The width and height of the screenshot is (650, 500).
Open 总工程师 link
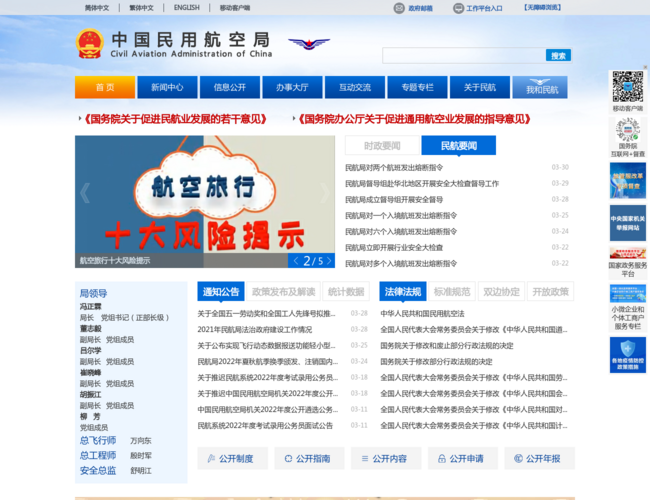[x=98, y=455]
